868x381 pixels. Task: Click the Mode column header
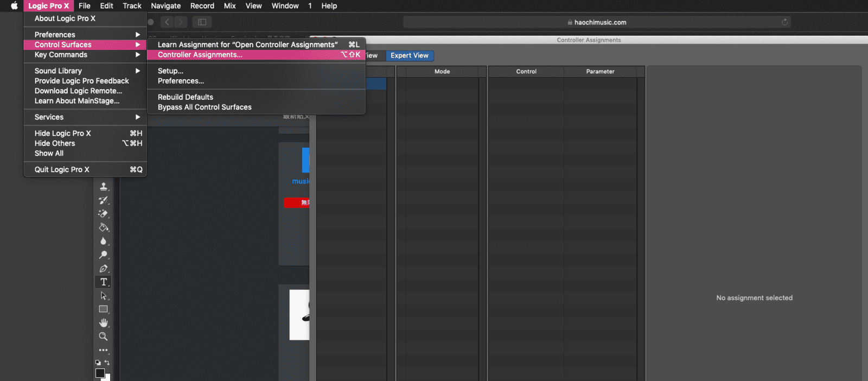pyautogui.click(x=442, y=72)
